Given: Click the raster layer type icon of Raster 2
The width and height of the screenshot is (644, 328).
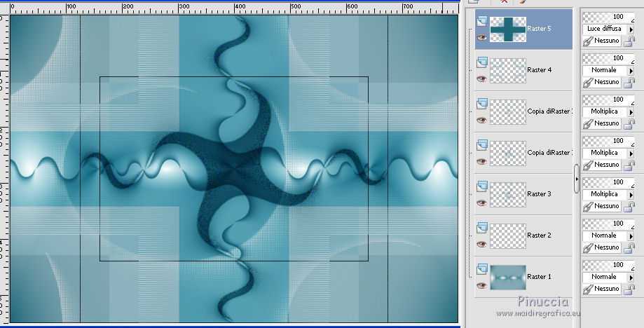Looking at the screenshot, I should (x=481, y=228).
